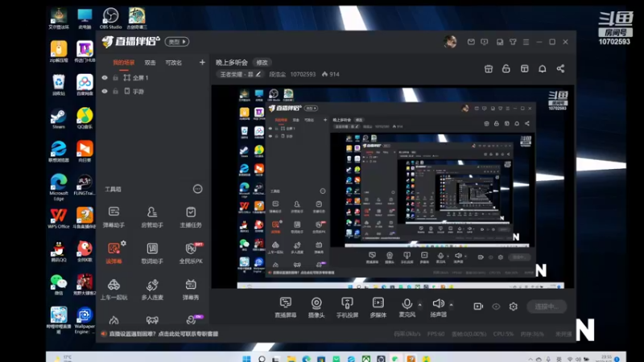Click the record video icon beside 连接中
The height and width of the screenshot is (362, 644).
pyautogui.click(x=478, y=306)
